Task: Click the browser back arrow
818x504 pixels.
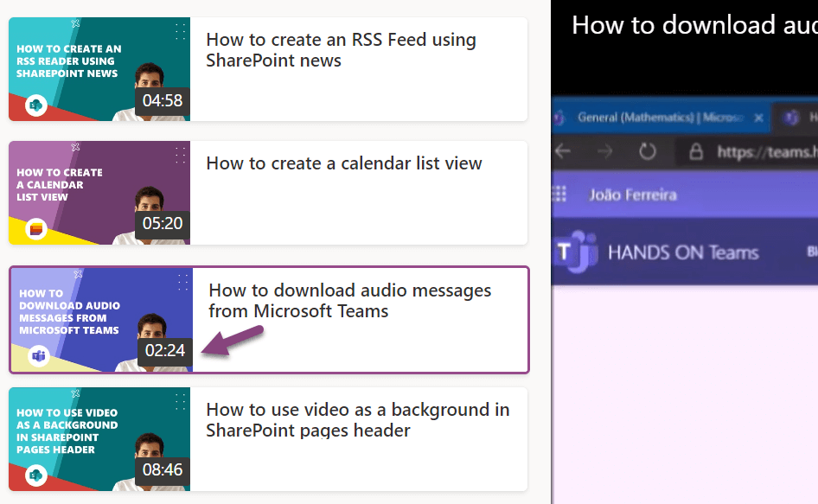Action: [563, 150]
